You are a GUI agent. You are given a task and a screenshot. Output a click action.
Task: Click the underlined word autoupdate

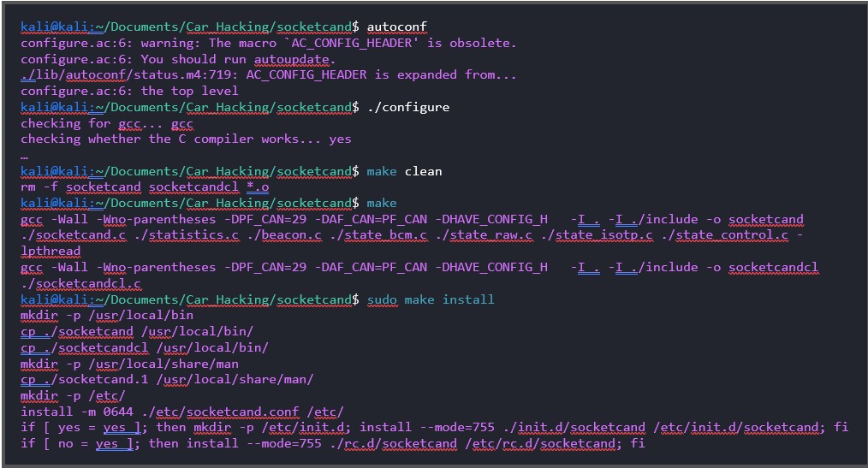click(x=293, y=59)
